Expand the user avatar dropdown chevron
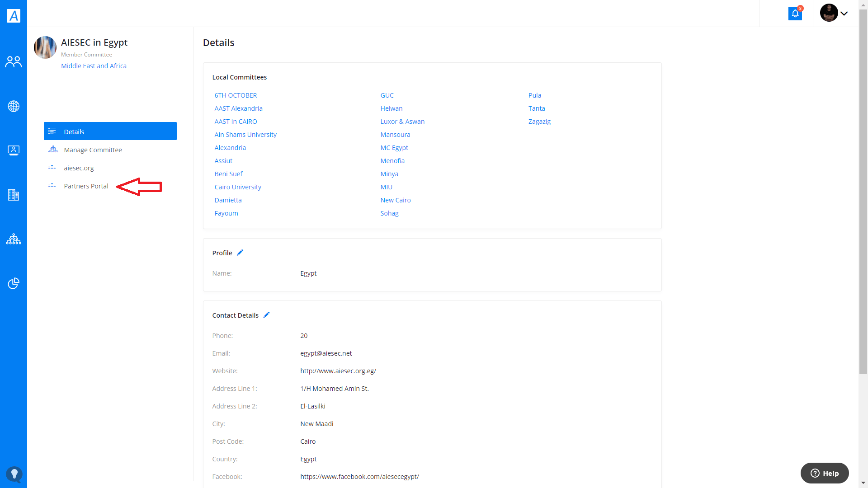868x488 pixels. (x=844, y=14)
